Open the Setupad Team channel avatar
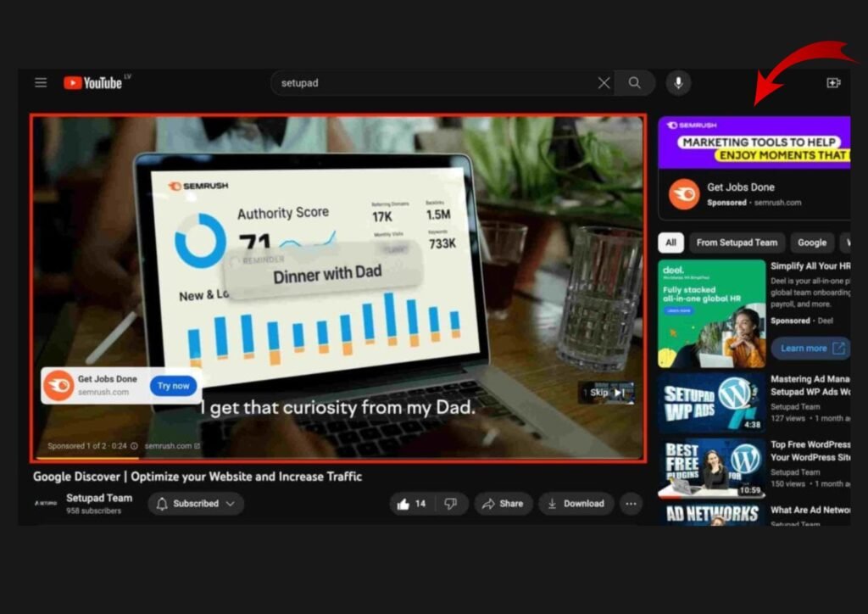868x614 pixels. tap(47, 504)
